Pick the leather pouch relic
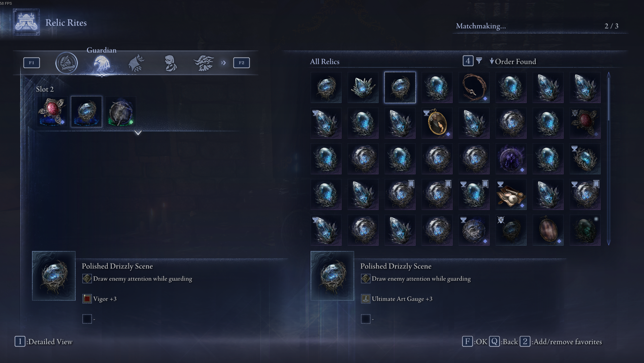The height and width of the screenshot is (363, 644). [511, 194]
